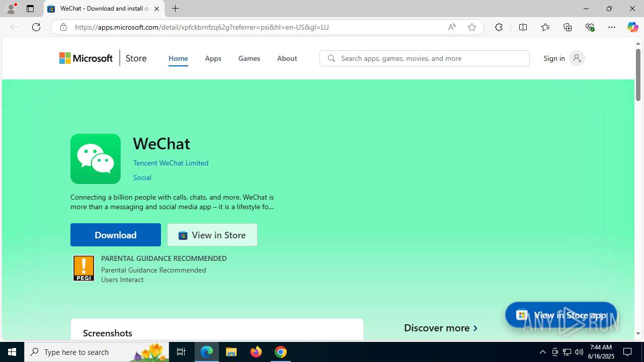Launch Chrome from taskbar
Screen dimensions: 644x362
(x=281, y=352)
